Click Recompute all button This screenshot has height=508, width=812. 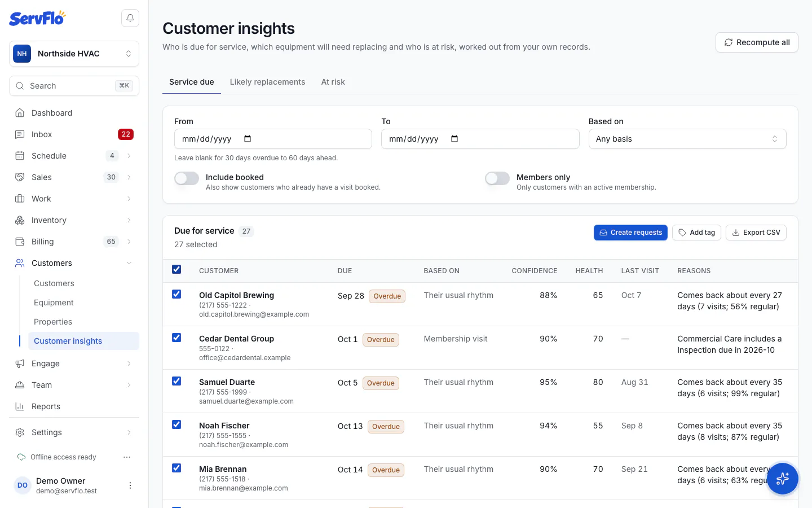(757, 42)
